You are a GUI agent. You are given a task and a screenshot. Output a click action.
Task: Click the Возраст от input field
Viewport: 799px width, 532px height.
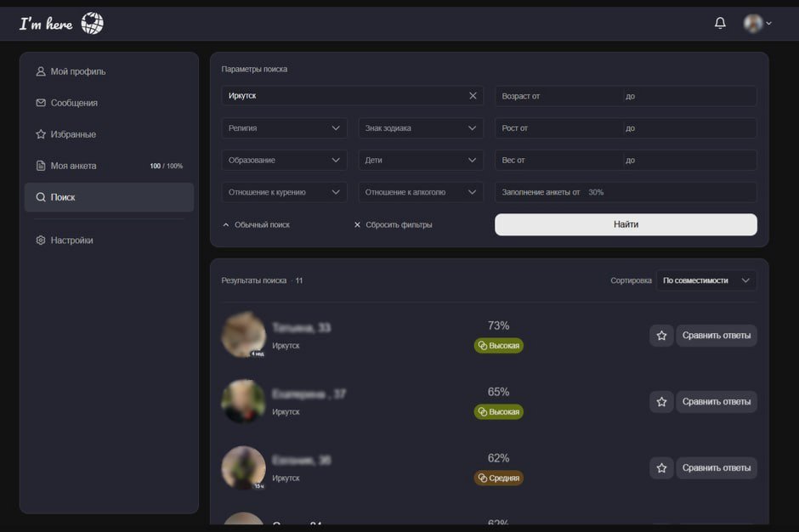pyautogui.click(x=558, y=96)
